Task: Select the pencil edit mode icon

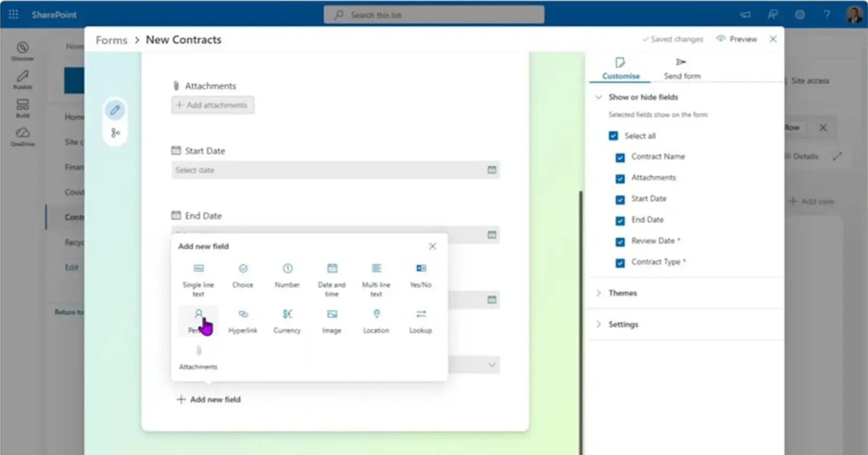Action: pos(114,110)
